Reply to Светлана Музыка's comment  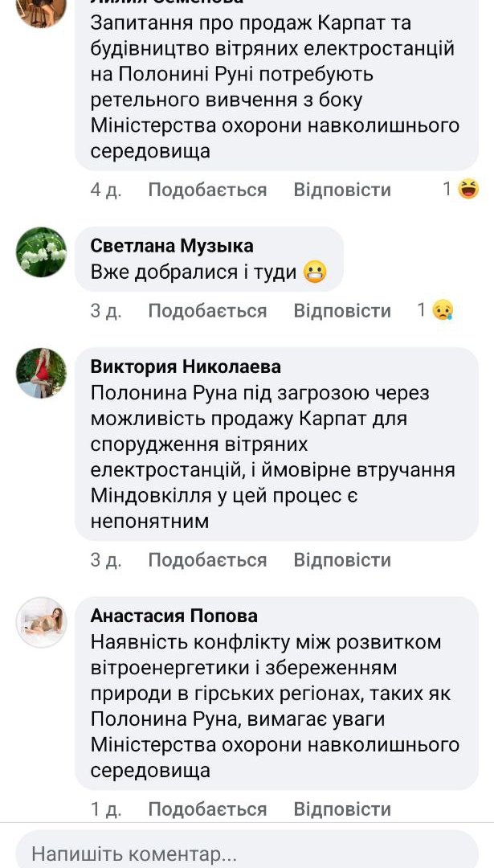(x=342, y=310)
